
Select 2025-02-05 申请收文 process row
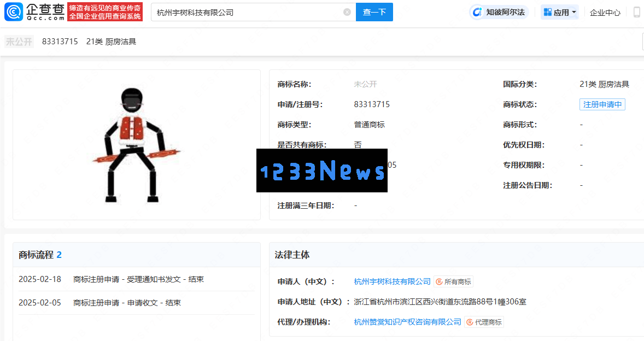coord(136,303)
